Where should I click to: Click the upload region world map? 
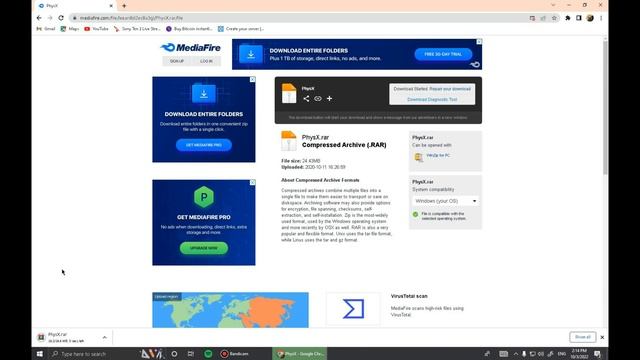tap(230, 310)
